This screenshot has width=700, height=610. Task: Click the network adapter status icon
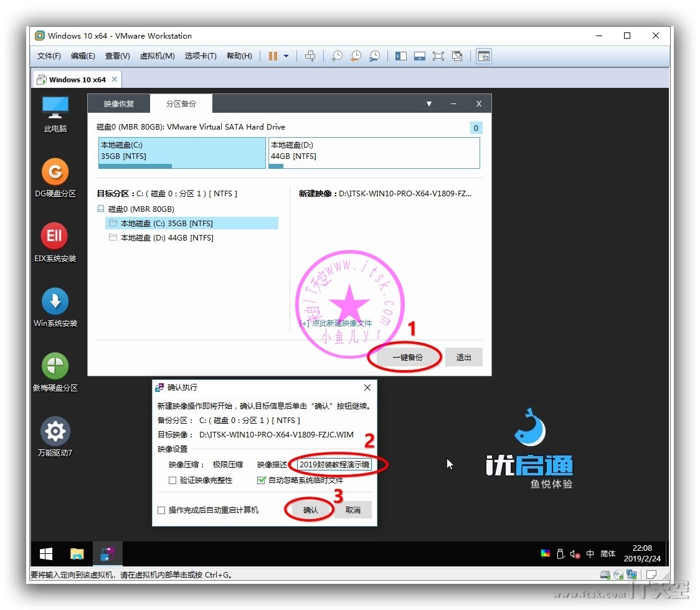click(x=631, y=574)
